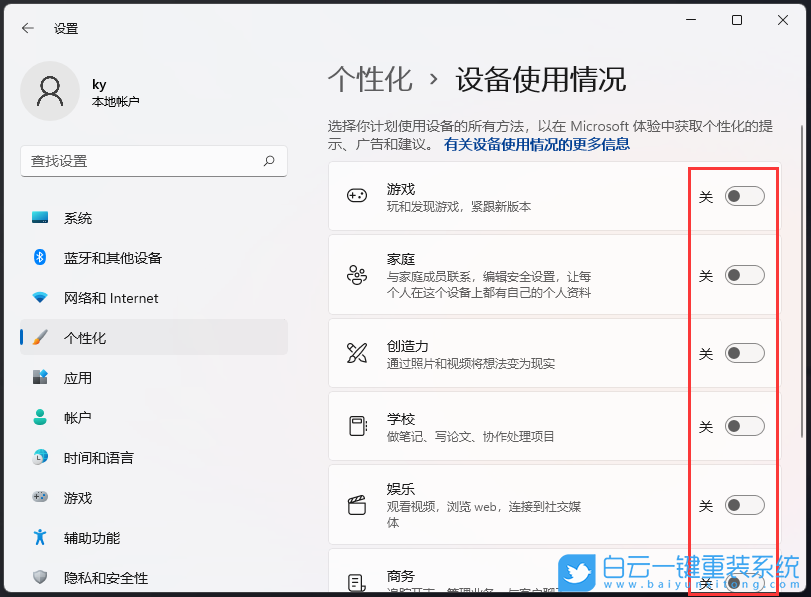
Task: Switch to 应用 in sidebar
Action: (x=40, y=377)
